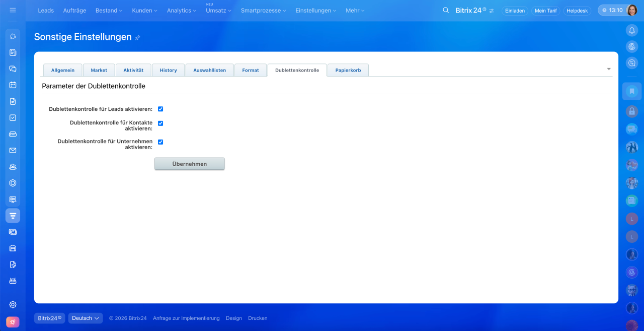Click the user profile avatar at top right
Image resolution: width=644 pixels, height=331 pixels.
(x=632, y=10)
